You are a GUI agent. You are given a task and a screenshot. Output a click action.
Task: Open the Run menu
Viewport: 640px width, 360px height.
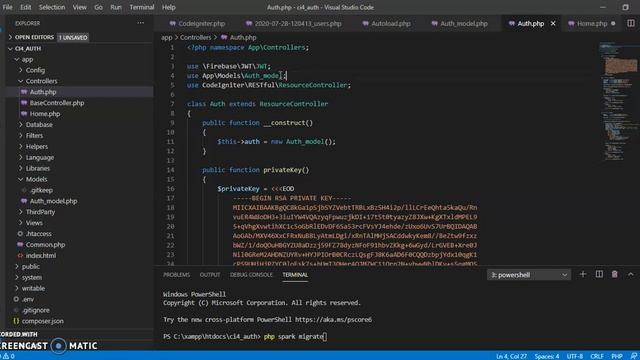point(116,7)
